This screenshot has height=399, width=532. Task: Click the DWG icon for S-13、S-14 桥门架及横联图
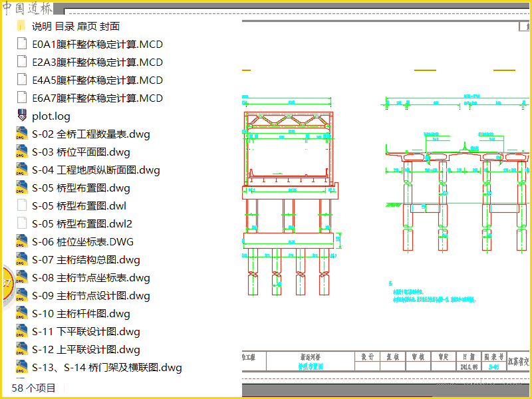coord(21,368)
